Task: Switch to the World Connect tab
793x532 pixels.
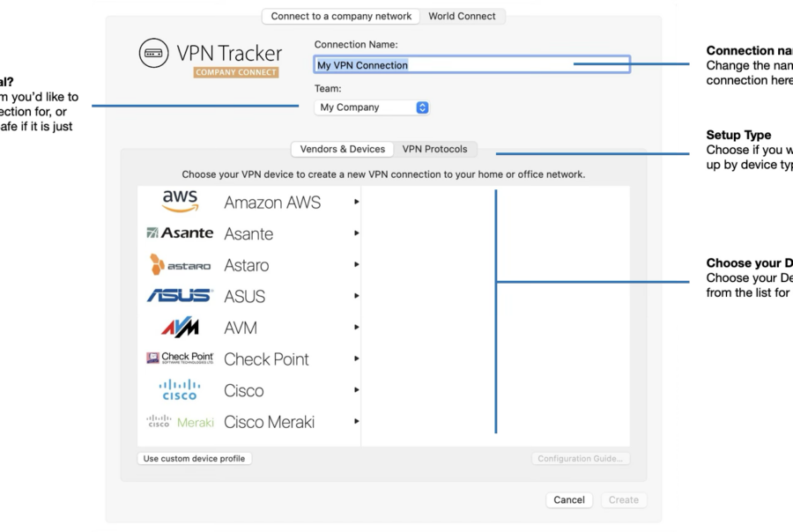Action: [462, 16]
